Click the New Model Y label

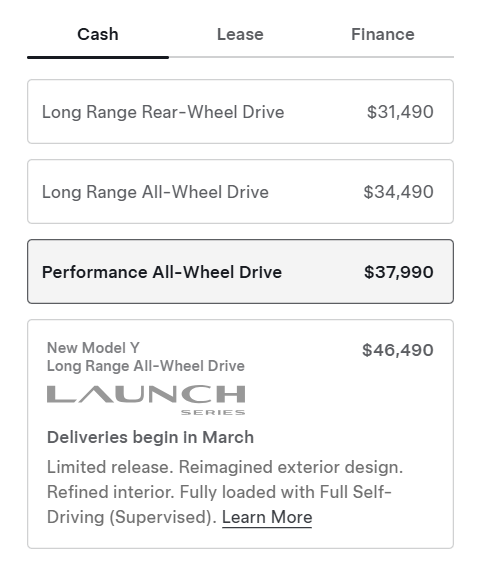pos(93,348)
